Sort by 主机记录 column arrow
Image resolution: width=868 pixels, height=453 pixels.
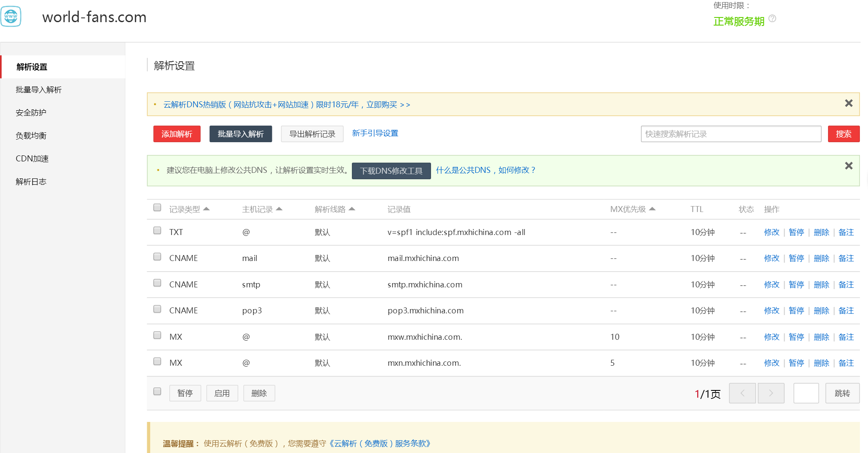(x=279, y=209)
